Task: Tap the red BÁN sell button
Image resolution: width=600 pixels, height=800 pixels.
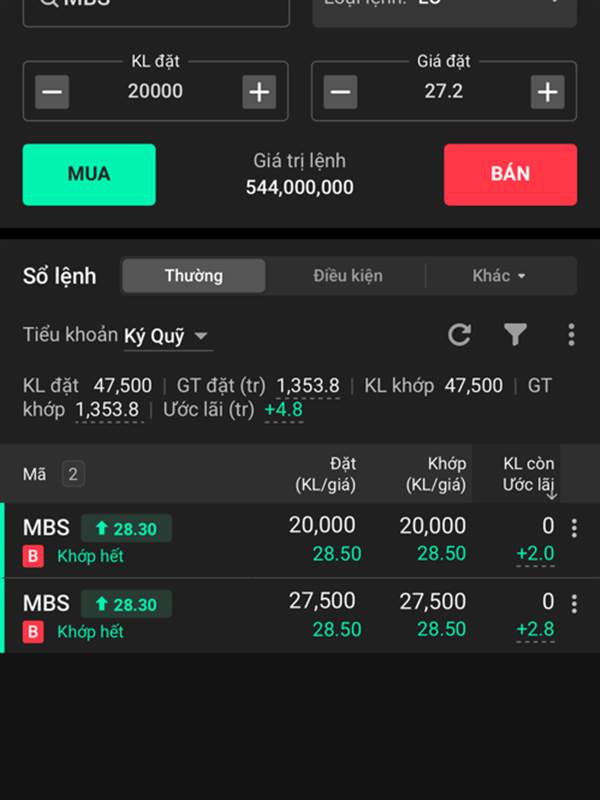Action: point(510,174)
